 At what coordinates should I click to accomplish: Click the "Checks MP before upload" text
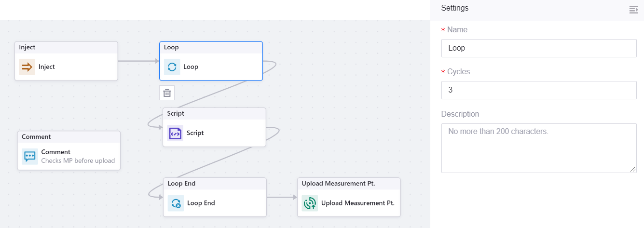point(78,161)
